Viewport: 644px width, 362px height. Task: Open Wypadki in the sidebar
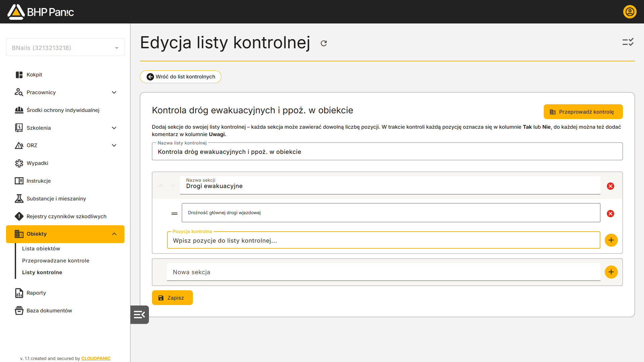[x=65, y=163]
